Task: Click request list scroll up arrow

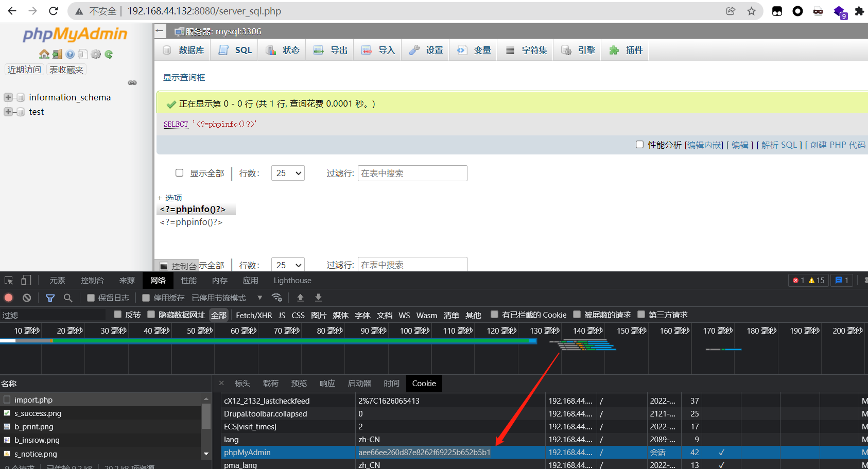Action: click(206, 398)
